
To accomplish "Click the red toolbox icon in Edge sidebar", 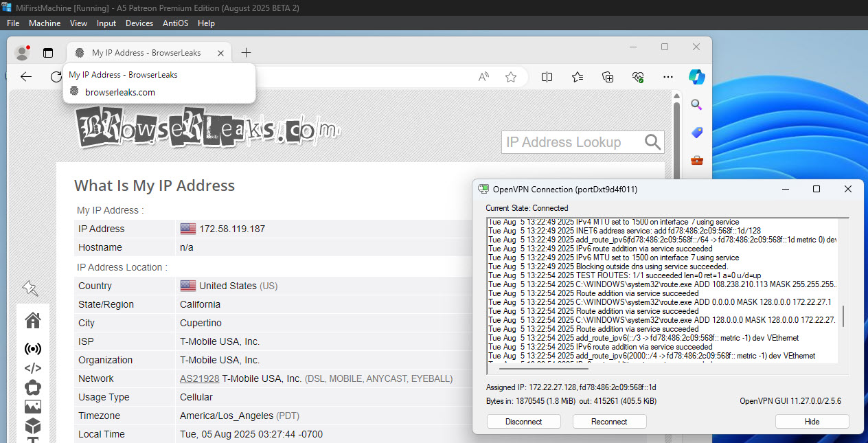I will point(696,160).
